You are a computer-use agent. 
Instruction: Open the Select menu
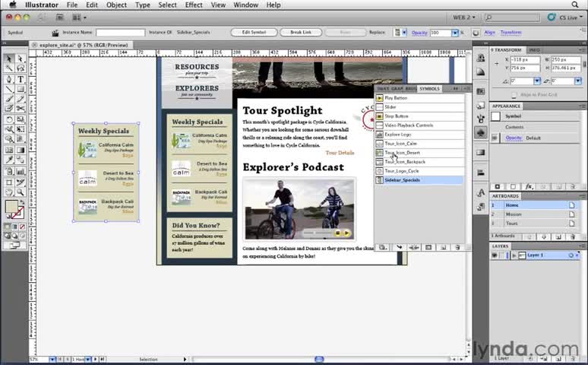[167, 5]
